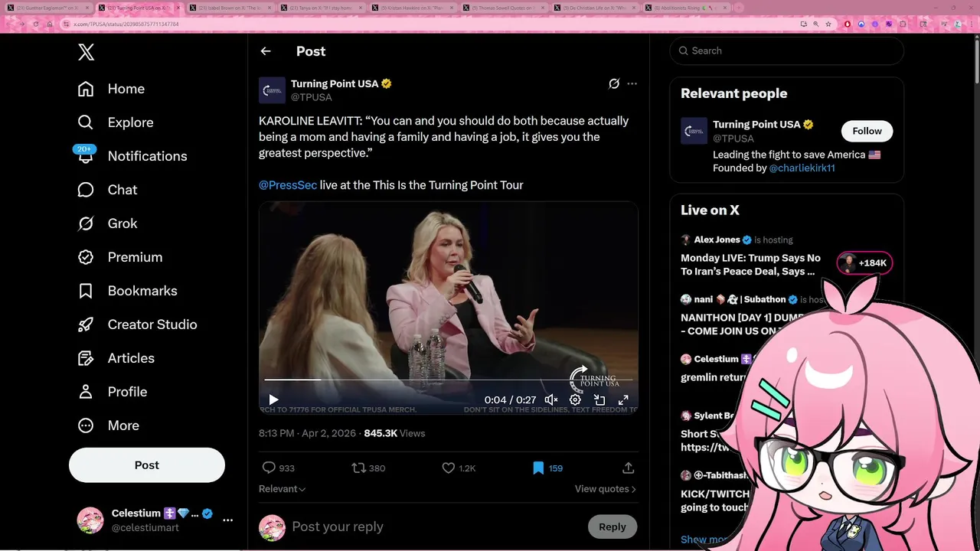Open the Explore page
Image resolution: width=980 pixels, height=551 pixels.
point(115,122)
